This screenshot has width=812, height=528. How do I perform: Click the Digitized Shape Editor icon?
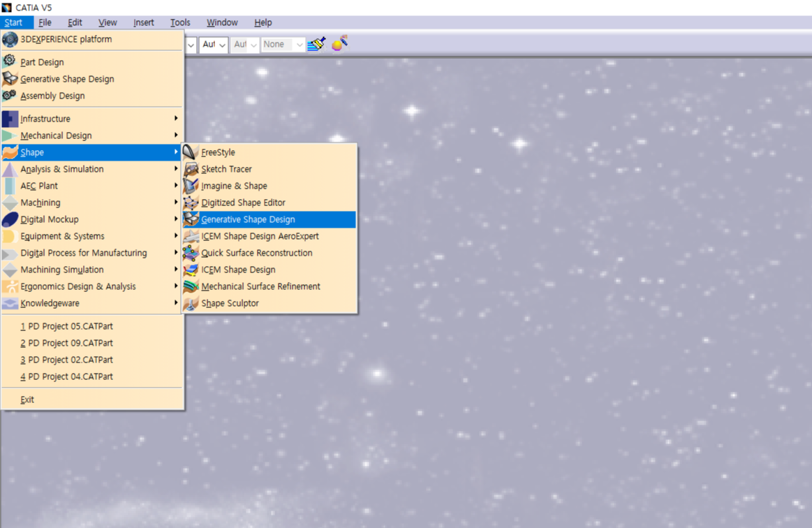[x=191, y=203]
